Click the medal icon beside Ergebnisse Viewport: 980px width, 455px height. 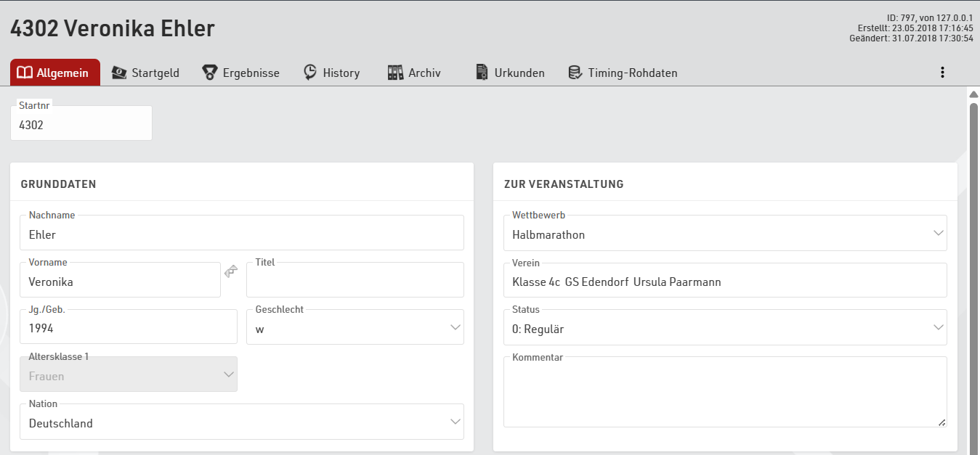210,73
